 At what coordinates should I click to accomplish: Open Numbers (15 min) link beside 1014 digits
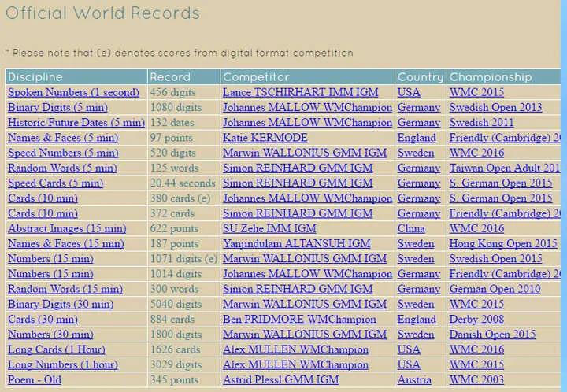click(x=50, y=274)
